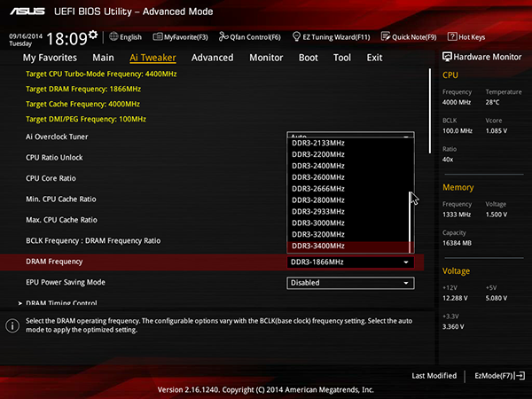Choose DDR3-3200MHz from the list
The image size is (532, 399).
point(348,234)
